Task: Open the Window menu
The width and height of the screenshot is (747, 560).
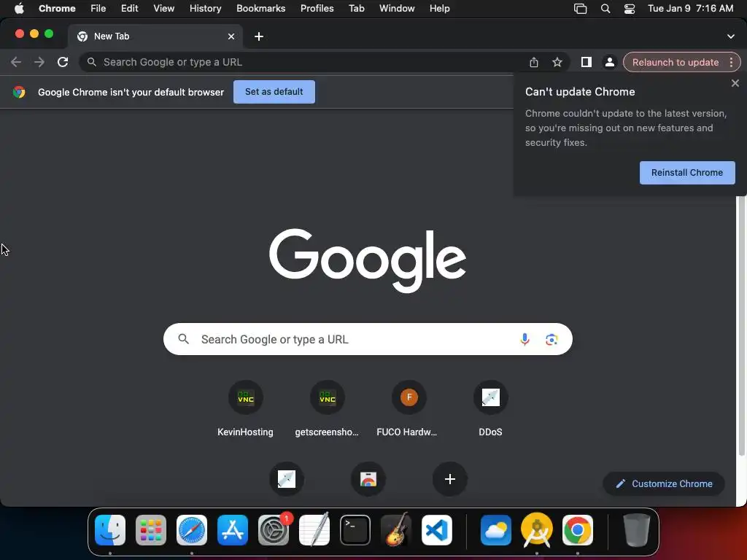Action: [397, 9]
